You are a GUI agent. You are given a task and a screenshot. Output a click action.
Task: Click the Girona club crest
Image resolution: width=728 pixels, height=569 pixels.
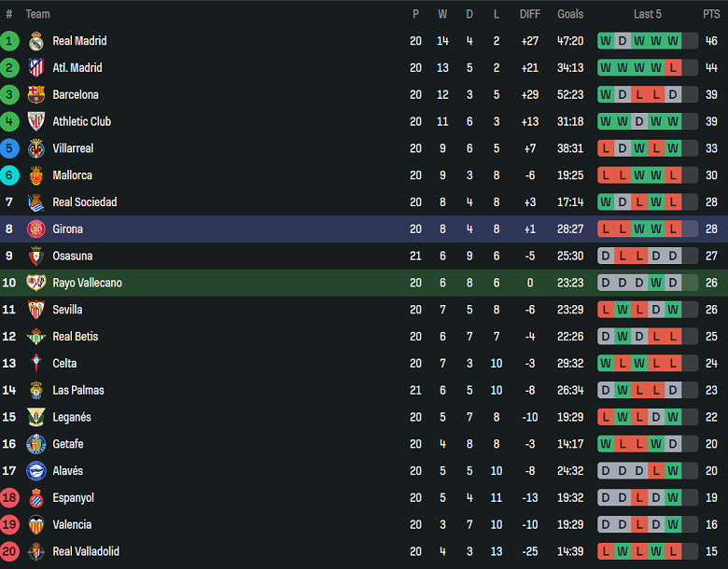click(x=36, y=229)
